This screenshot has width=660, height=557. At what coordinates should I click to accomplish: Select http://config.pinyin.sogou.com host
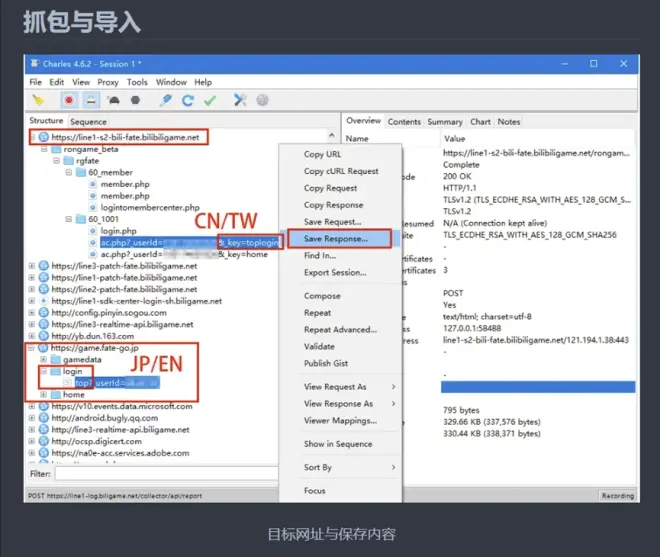[109, 312]
